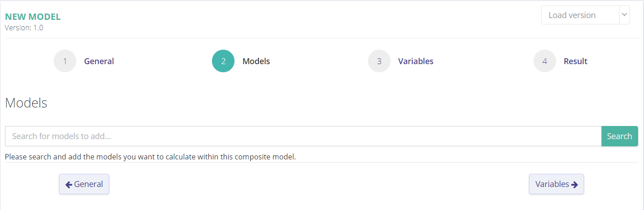The width and height of the screenshot is (644, 210).
Task: Click the green Search button
Action: pyautogui.click(x=620, y=136)
